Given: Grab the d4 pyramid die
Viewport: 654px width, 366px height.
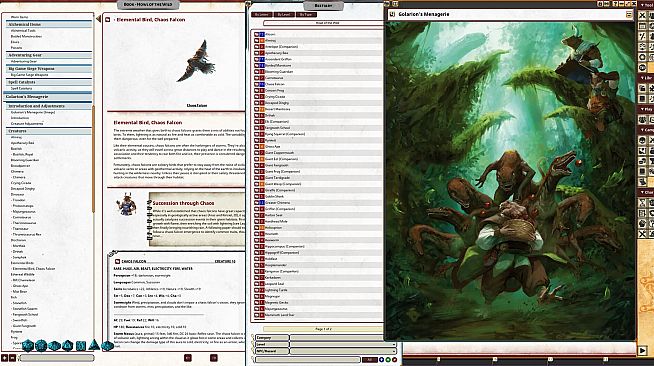Looking at the screenshot, I should 94,345.
